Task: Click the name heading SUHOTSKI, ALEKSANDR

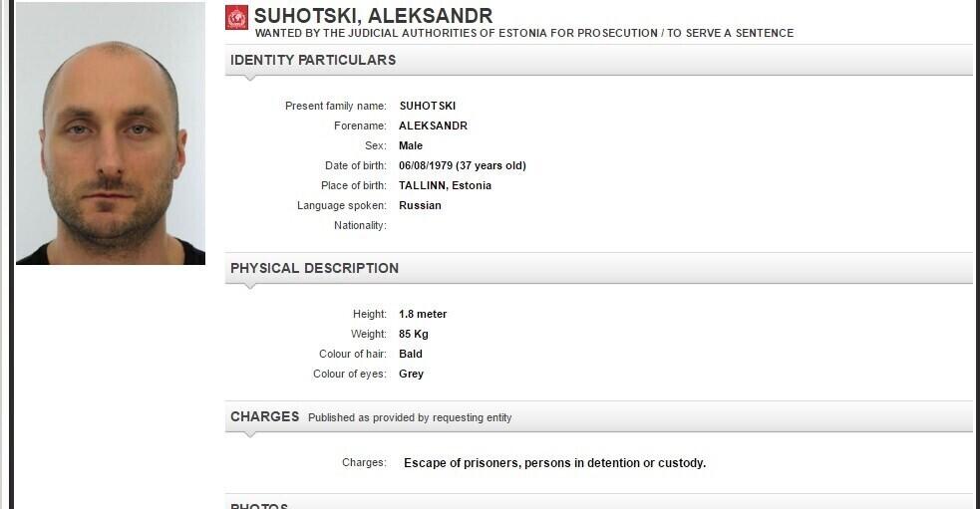Action: 373,16
